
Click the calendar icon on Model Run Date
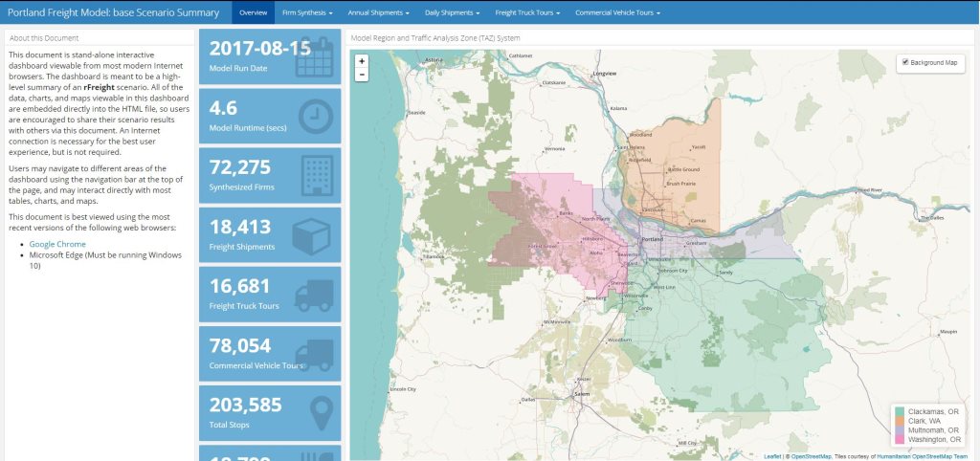[314, 57]
